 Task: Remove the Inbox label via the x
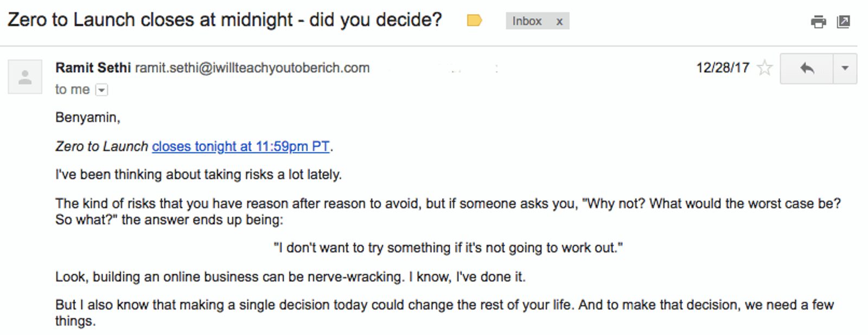coord(559,21)
